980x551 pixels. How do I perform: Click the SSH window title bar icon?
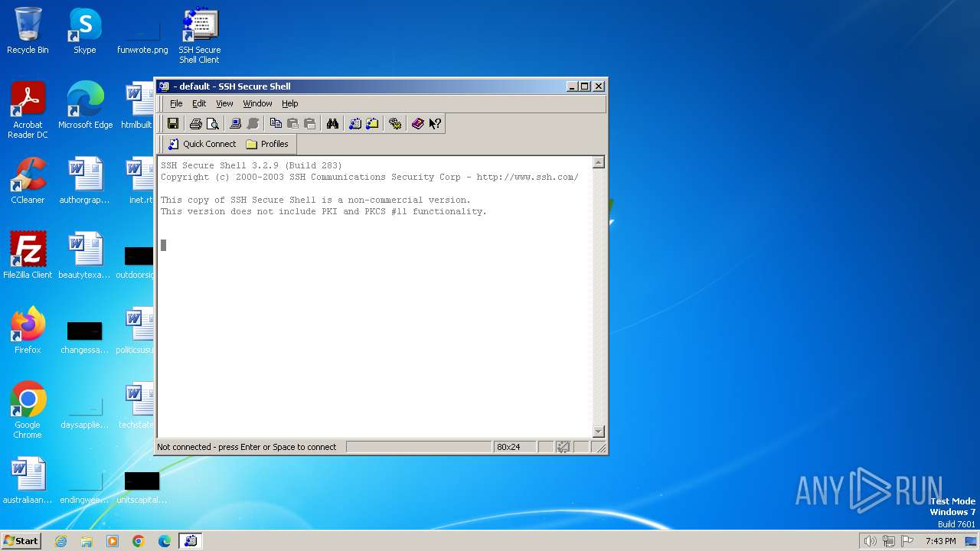164,86
